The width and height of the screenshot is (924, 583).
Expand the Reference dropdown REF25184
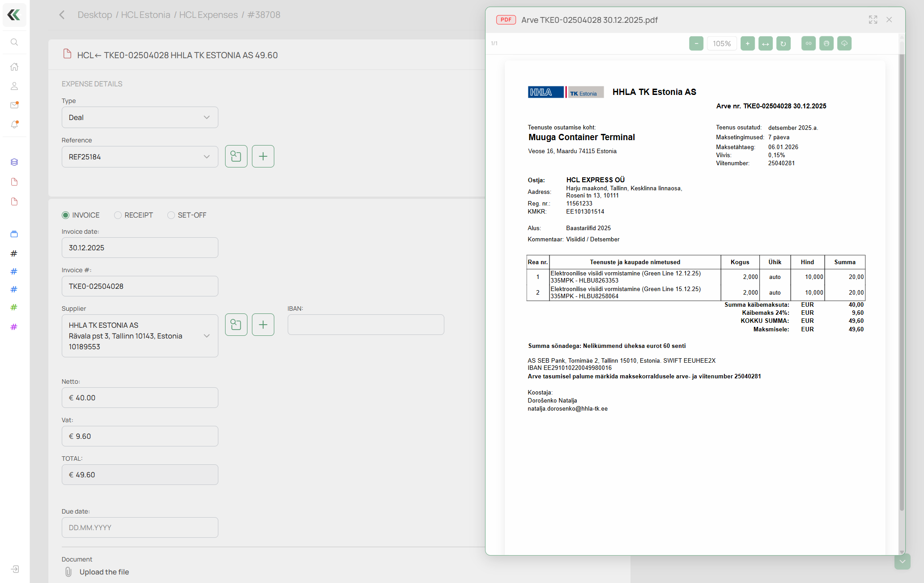(140, 156)
